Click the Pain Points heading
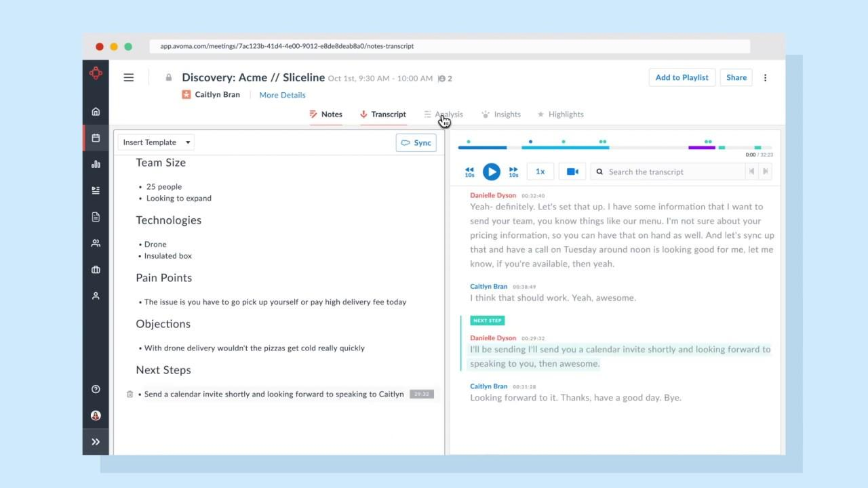This screenshot has height=488, width=868. [163, 278]
